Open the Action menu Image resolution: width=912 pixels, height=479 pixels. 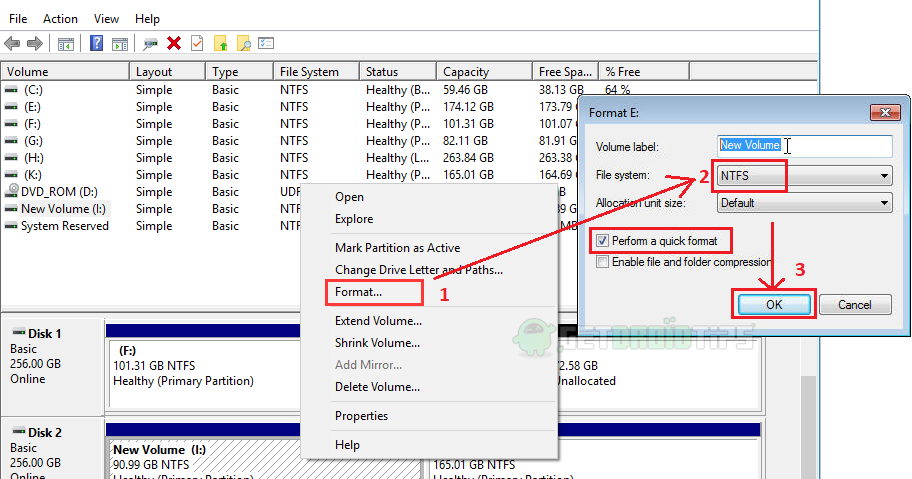click(x=60, y=19)
